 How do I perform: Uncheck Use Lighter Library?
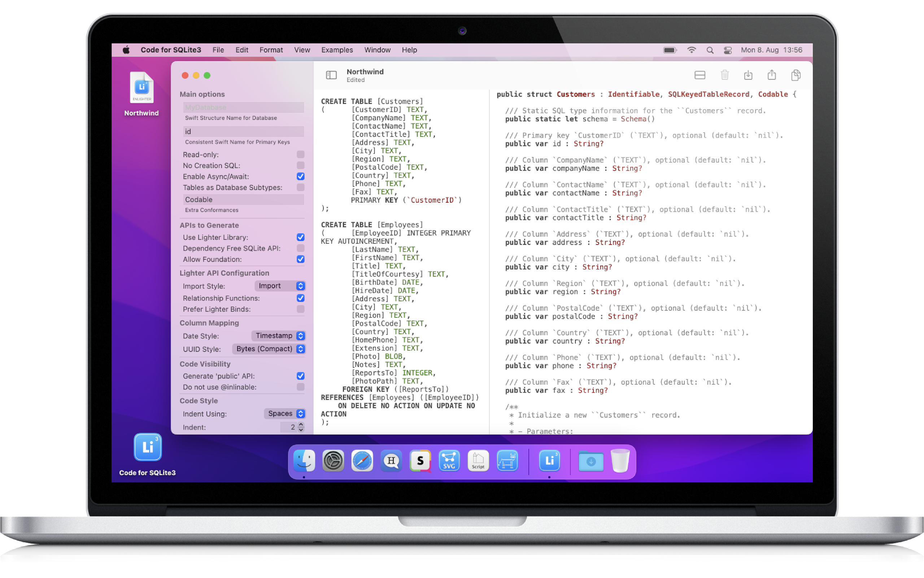pos(301,237)
